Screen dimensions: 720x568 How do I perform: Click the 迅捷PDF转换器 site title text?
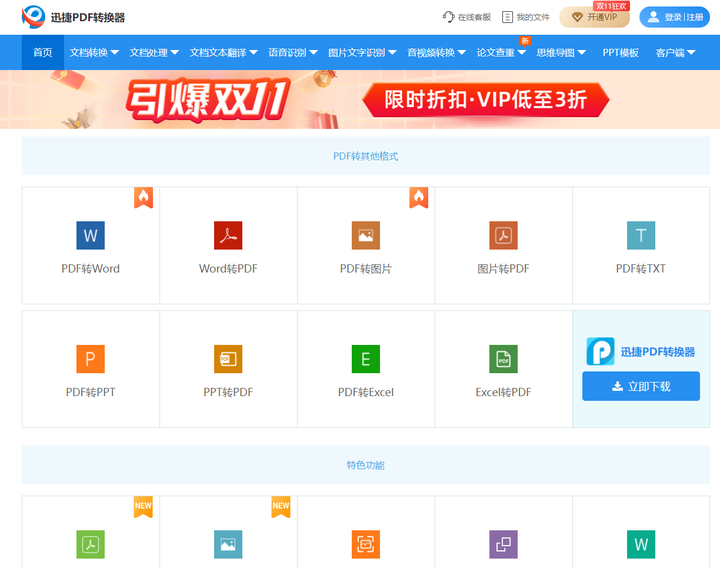(88, 17)
